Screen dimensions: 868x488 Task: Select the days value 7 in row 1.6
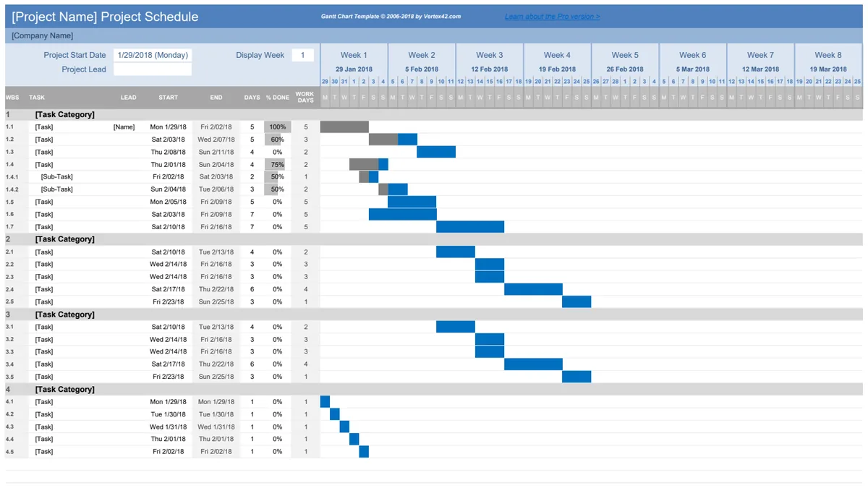(x=252, y=214)
